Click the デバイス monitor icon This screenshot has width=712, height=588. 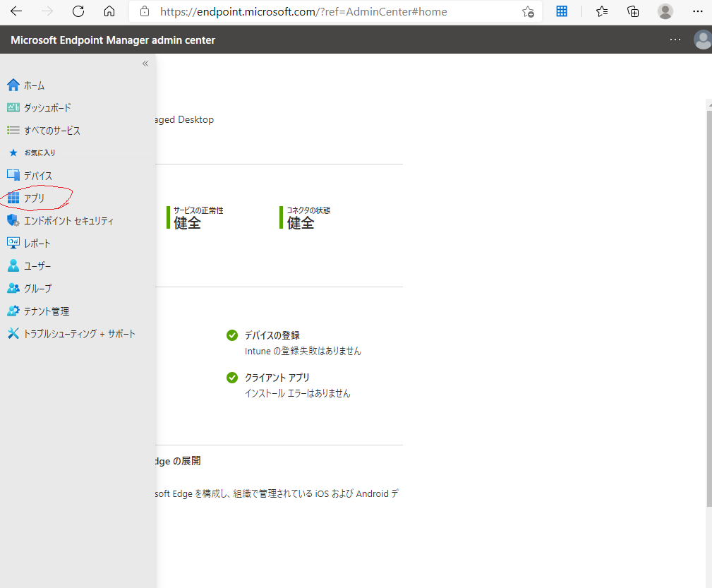tap(13, 175)
